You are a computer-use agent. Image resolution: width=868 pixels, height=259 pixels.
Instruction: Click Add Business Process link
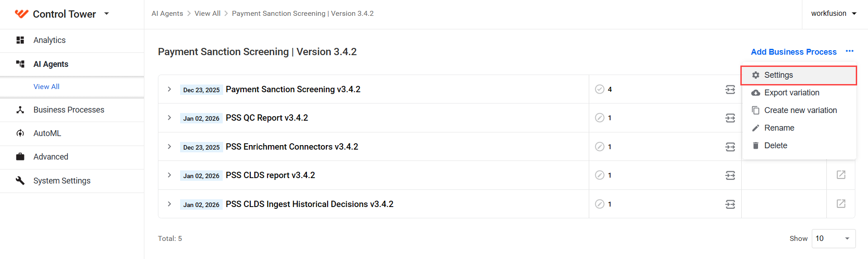click(x=794, y=52)
